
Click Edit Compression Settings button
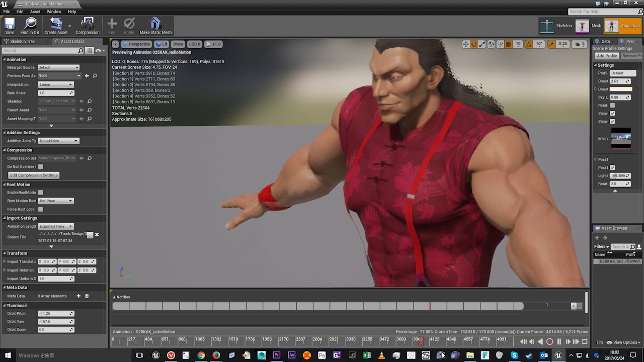coord(34,175)
